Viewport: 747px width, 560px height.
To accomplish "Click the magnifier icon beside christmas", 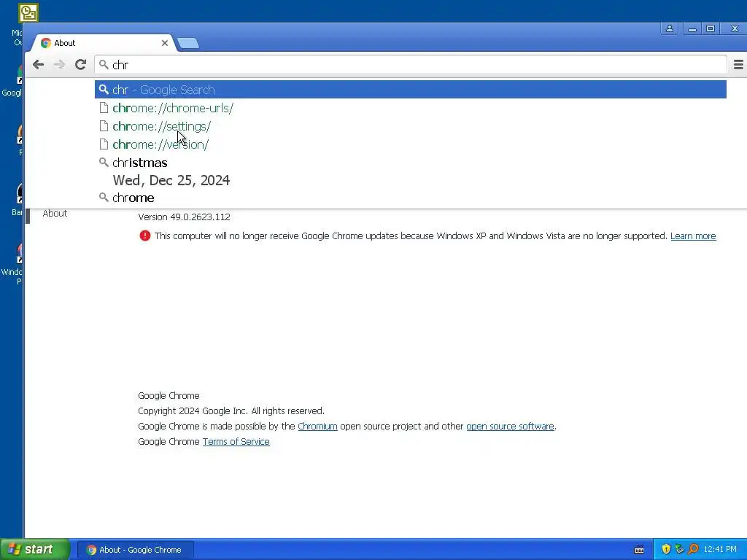I will [104, 163].
